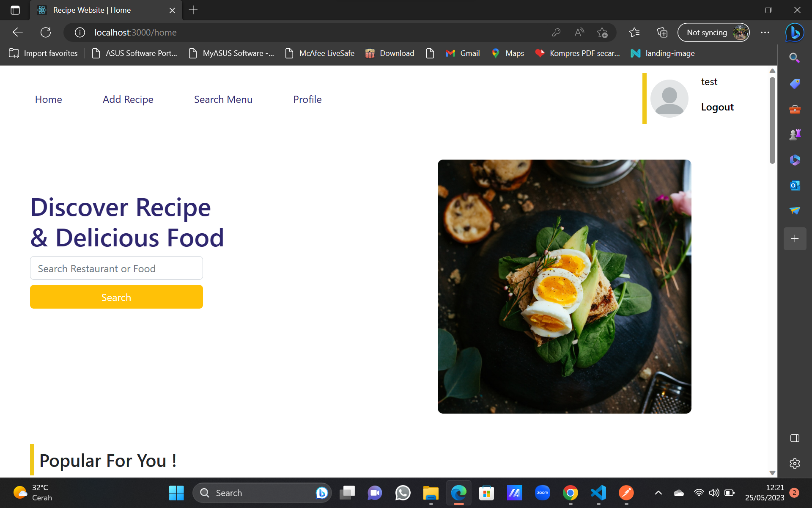
Task: Open Outlook from the Edge sidebar
Action: click(795, 185)
